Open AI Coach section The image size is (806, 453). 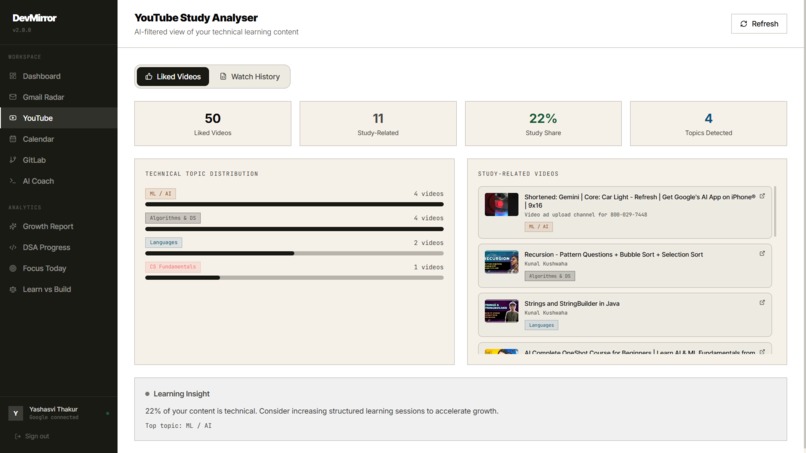59,181
